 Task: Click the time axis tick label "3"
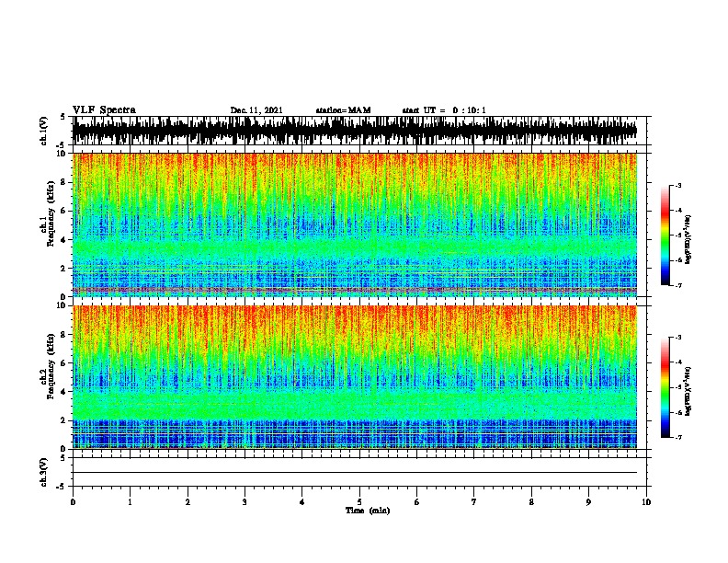245,502
